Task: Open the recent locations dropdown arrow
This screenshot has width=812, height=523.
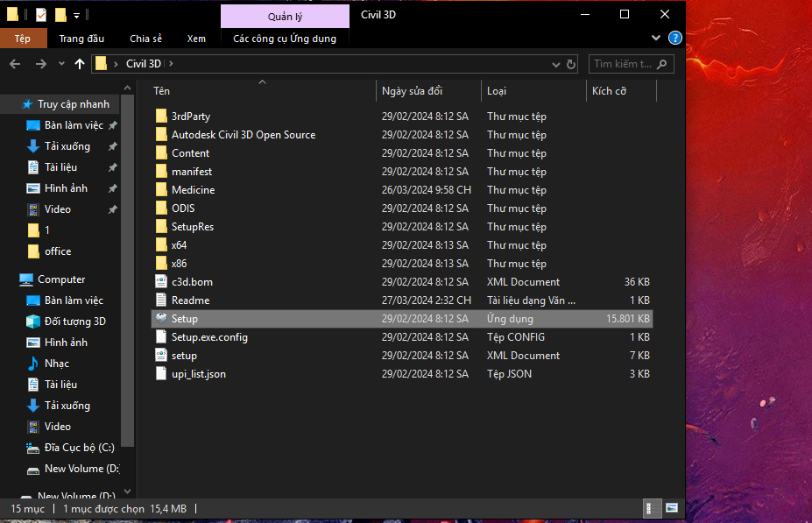Action: pyautogui.click(x=61, y=64)
